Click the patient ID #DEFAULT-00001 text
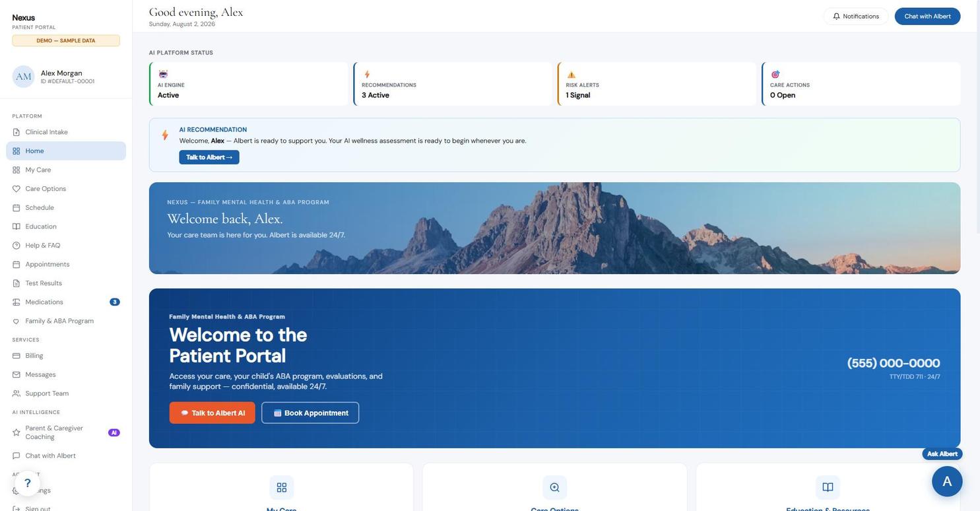The width and height of the screenshot is (980, 511). [67, 82]
